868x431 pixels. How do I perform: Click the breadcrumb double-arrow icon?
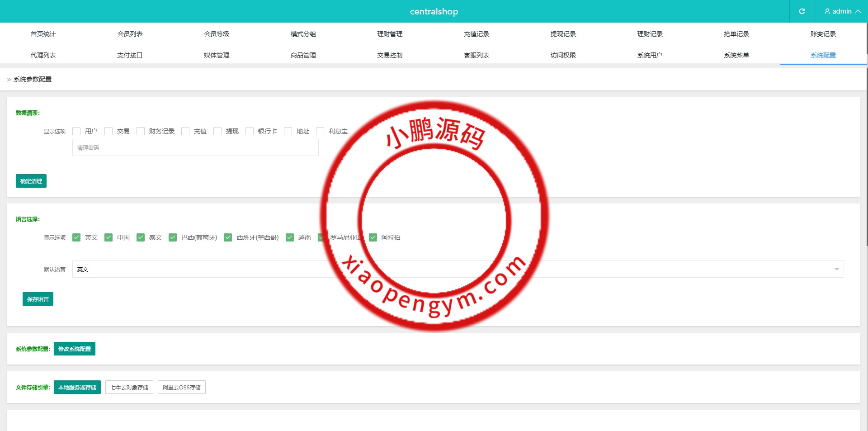click(9, 80)
